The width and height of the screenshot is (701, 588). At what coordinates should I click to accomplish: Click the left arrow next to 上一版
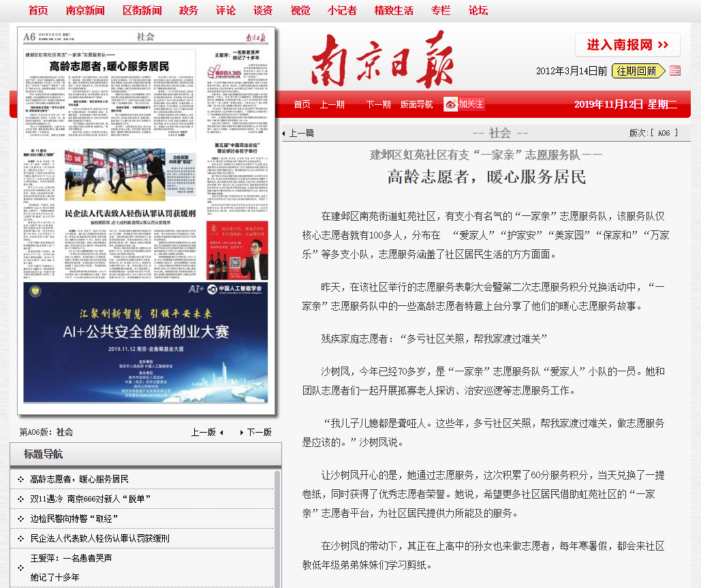(x=221, y=433)
